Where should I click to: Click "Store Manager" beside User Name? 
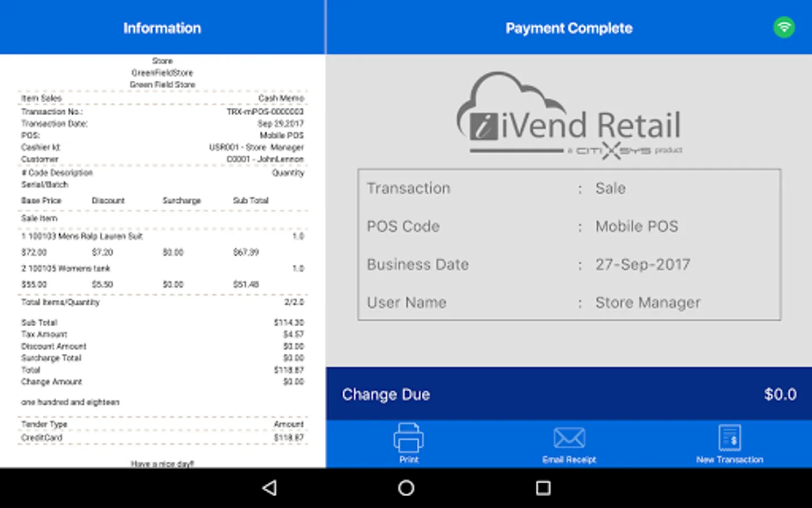pyautogui.click(x=648, y=303)
